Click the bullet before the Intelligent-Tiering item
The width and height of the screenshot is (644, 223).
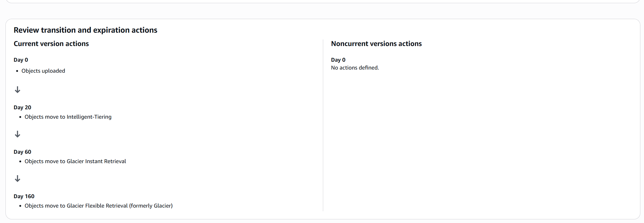pyautogui.click(x=20, y=117)
